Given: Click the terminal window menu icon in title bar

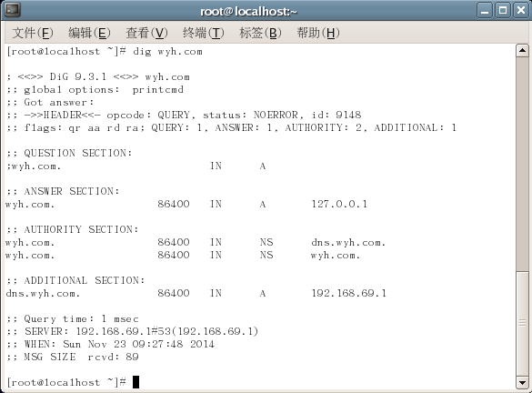Looking at the screenshot, I should tap(13, 10).
